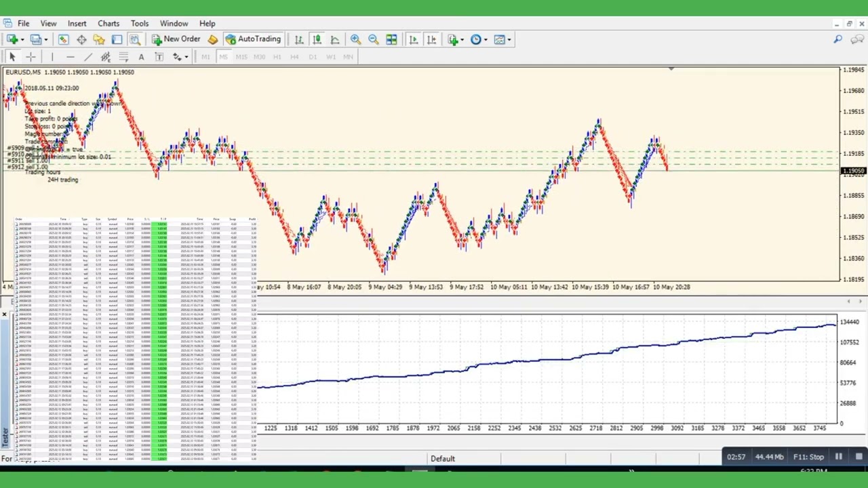Viewport: 868px width, 488px height.
Task: Select the W1 timeframe
Action: click(330, 57)
